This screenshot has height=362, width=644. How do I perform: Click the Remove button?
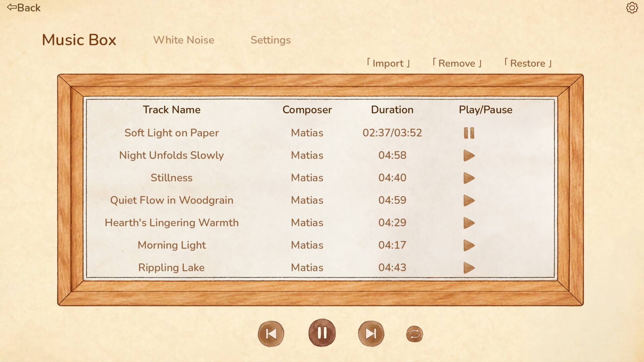(457, 63)
